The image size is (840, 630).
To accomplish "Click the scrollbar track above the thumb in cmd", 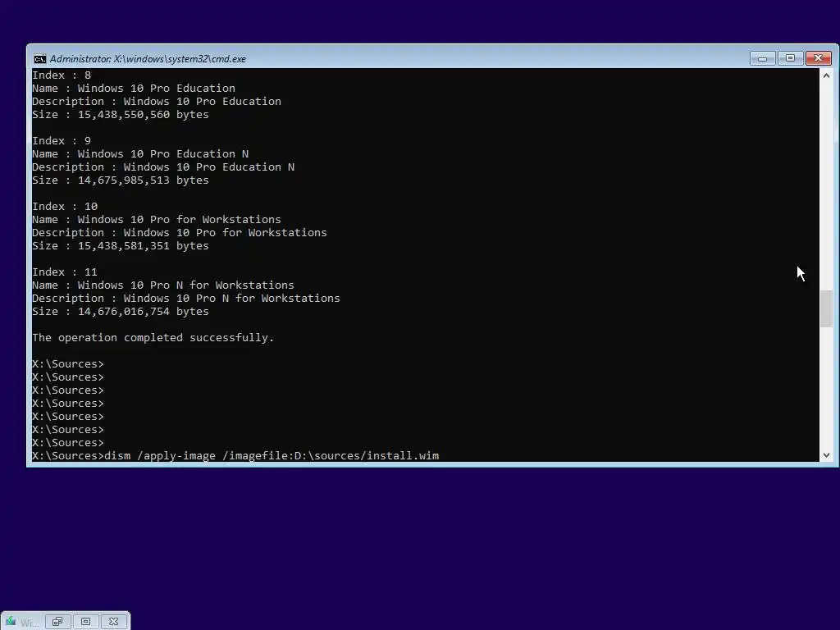I will click(x=826, y=186).
